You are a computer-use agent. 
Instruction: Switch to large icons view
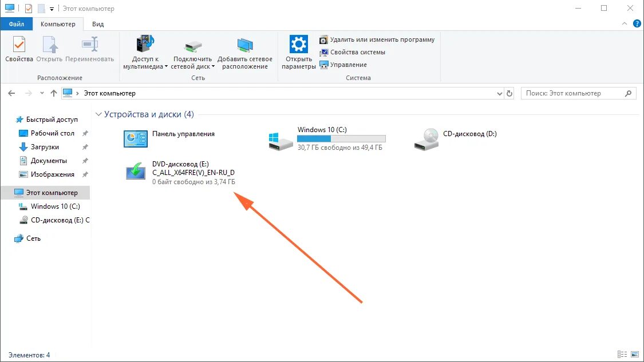point(635,354)
